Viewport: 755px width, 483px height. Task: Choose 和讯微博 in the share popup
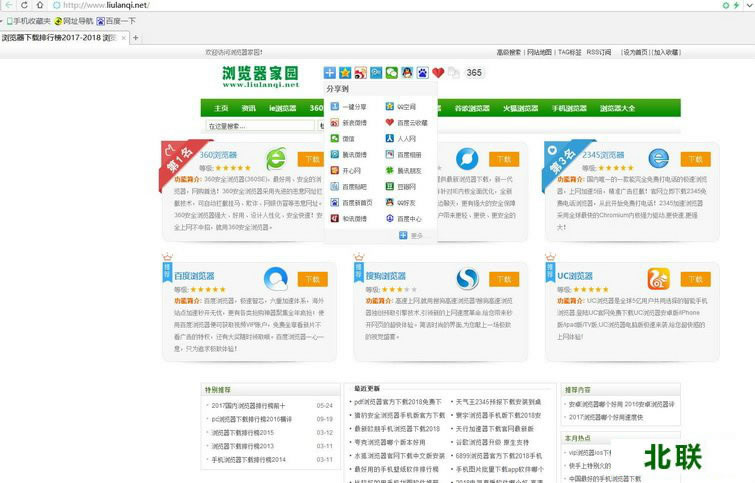click(x=348, y=219)
